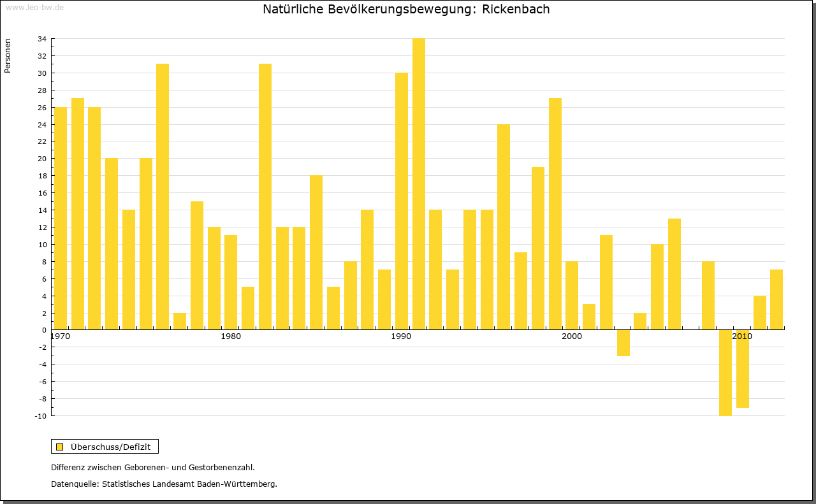Select the 1999 bar reaching 27

click(x=555, y=213)
